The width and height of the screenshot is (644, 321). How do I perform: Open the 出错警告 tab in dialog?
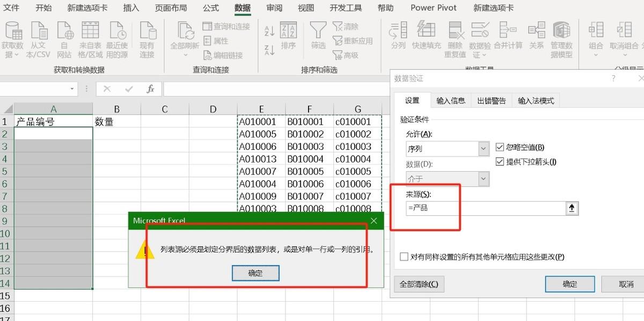(491, 100)
